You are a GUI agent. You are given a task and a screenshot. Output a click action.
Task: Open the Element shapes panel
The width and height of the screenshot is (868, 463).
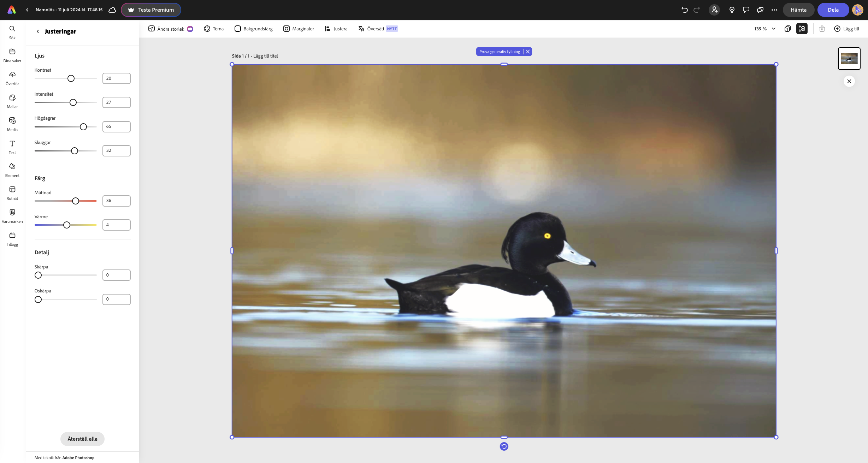click(12, 170)
